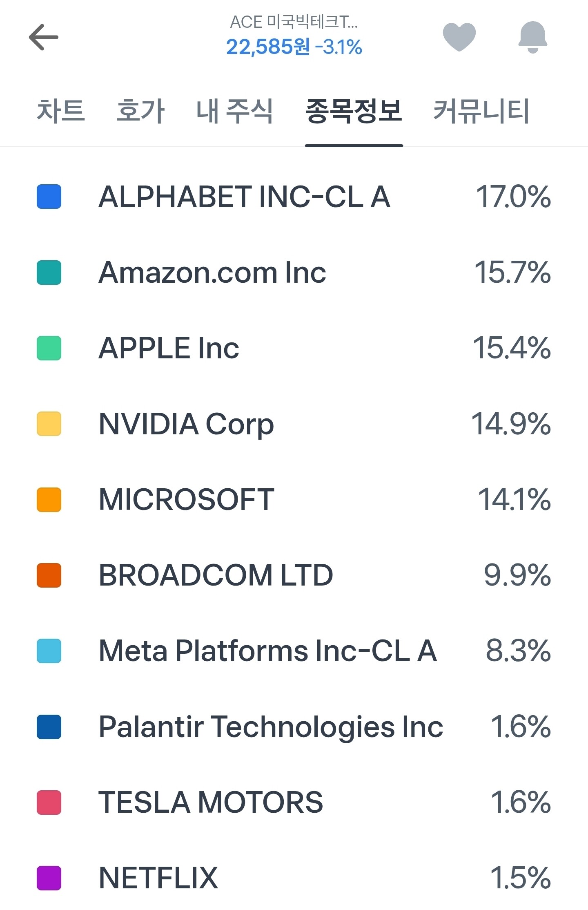Tap Palantir Technologies Inc holding

(x=271, y=727)
